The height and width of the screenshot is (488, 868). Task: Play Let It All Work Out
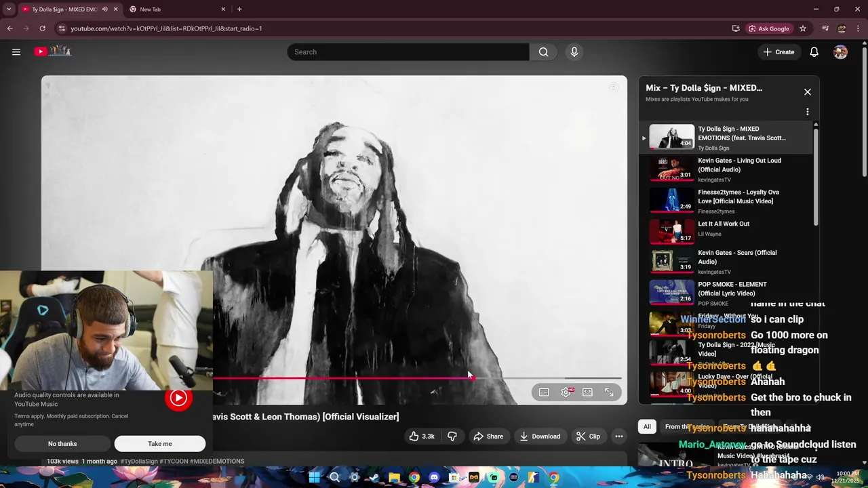point(726,232)
